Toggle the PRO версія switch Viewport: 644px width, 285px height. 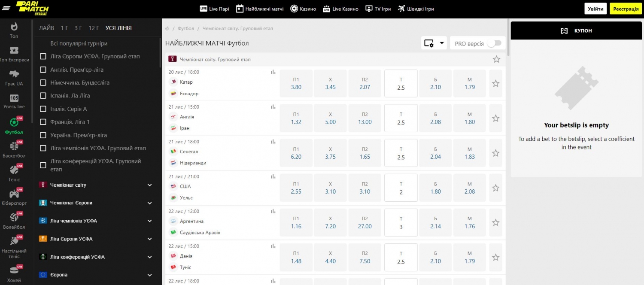point(494,43)
